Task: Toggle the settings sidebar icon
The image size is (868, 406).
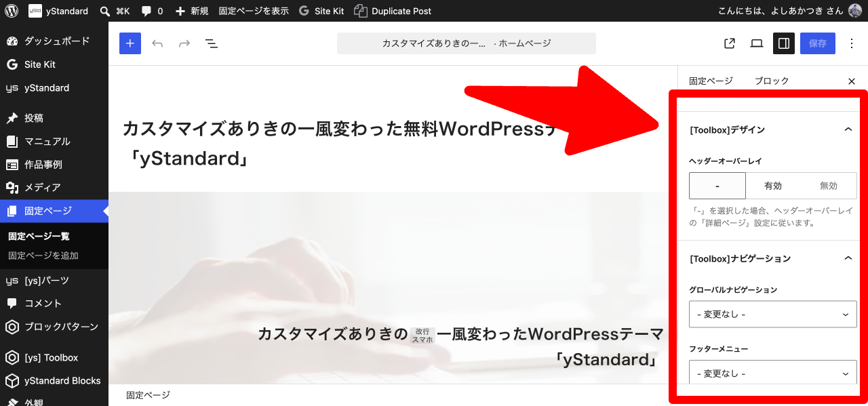Action: coord(784,43)
